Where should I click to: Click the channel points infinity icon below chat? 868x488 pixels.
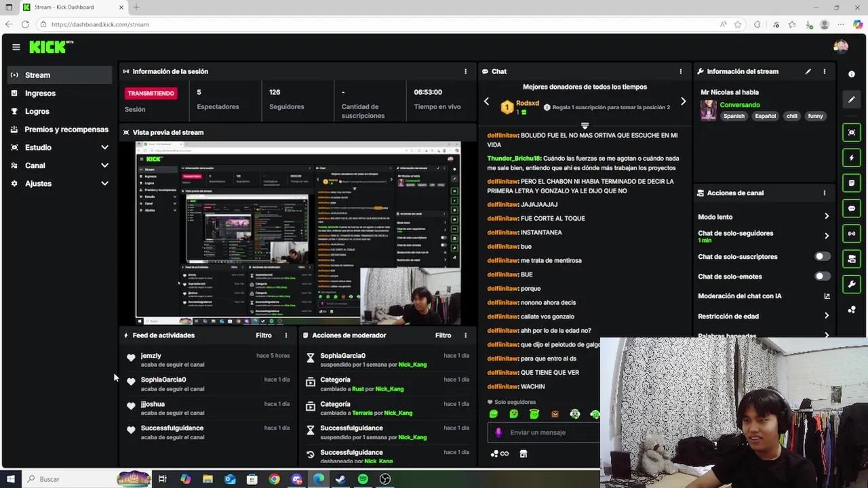point(500,453)
